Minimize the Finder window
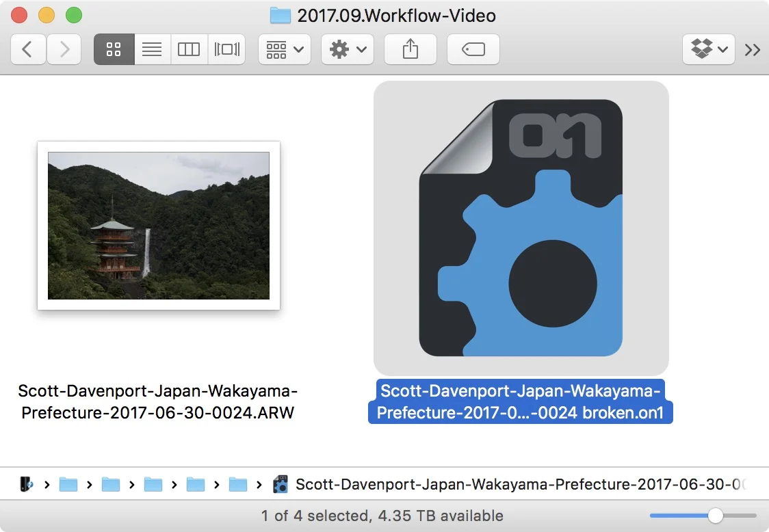The width and height of the screenshot is (769, 532). coord(47,15)
